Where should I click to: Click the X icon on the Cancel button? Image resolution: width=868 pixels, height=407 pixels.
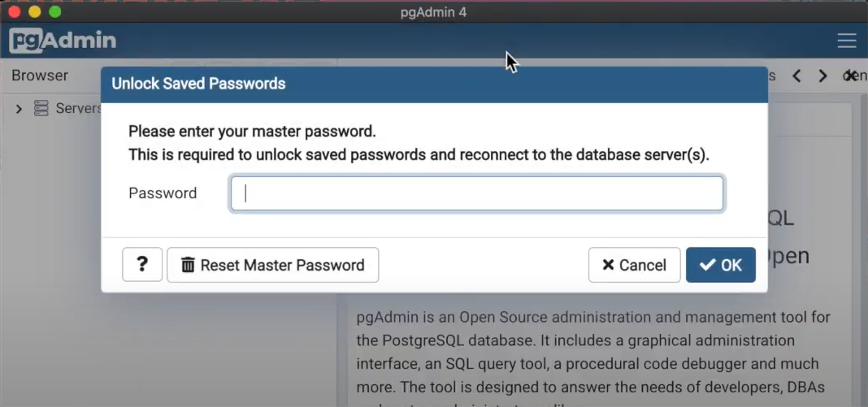[608, 265]
